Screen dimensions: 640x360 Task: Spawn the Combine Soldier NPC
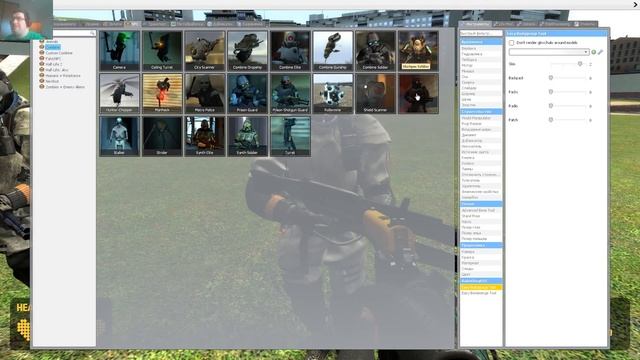click(x=375, y=51)
